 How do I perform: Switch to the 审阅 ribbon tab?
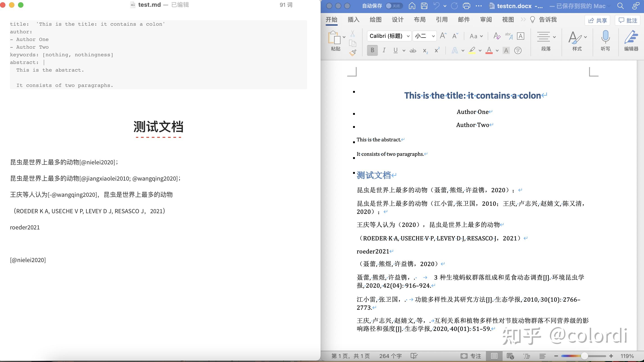click(x=486, y=20)
